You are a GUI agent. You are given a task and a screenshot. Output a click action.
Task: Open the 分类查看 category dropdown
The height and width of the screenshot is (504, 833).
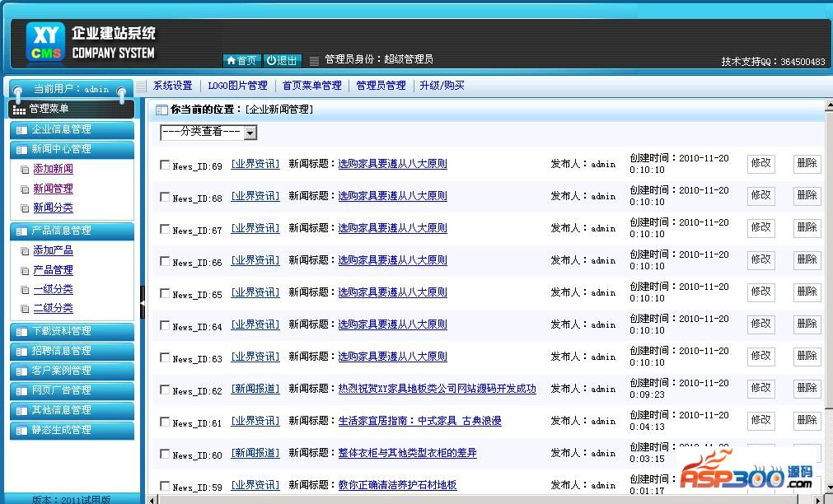pos(208,132)
